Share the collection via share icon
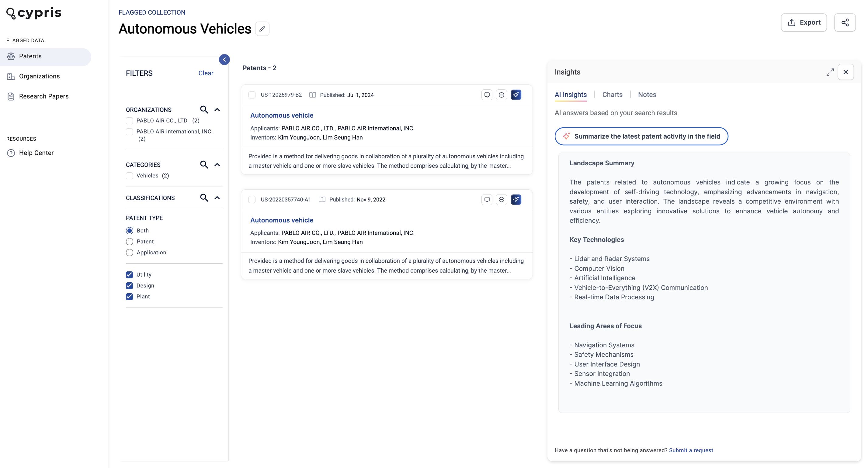 coord(845,22)
